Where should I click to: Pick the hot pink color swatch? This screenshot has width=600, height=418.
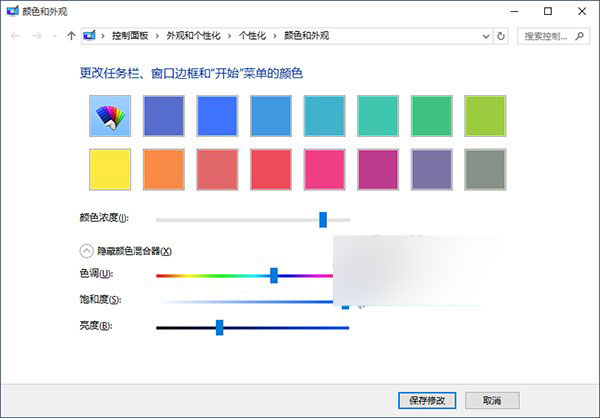(323, 170)
